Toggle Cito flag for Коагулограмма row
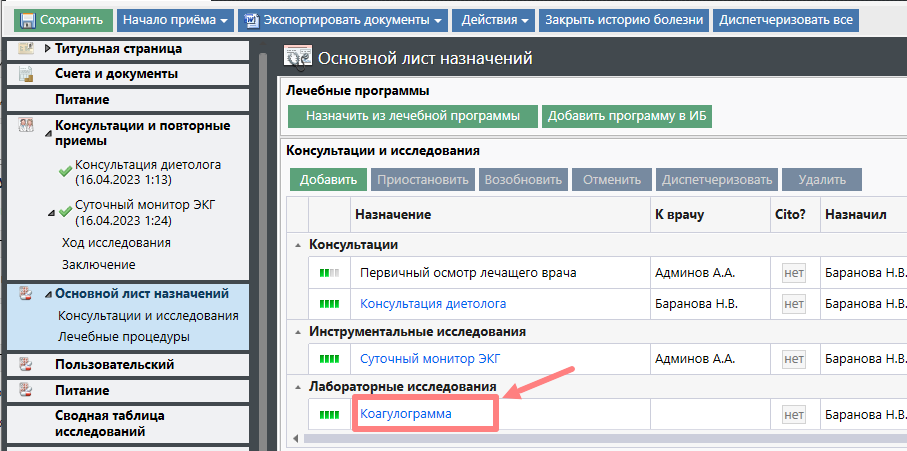907x451 pixels. (x=794, y=415)
